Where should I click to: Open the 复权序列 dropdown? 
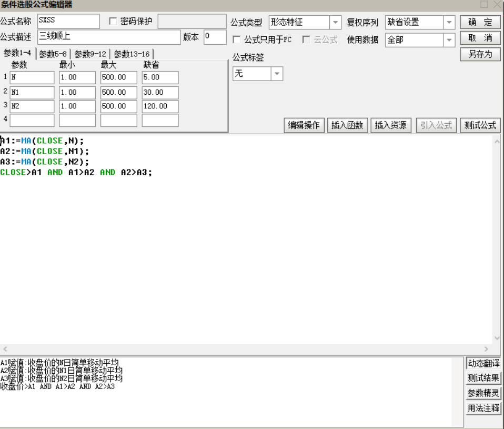[x=449, y=23]
